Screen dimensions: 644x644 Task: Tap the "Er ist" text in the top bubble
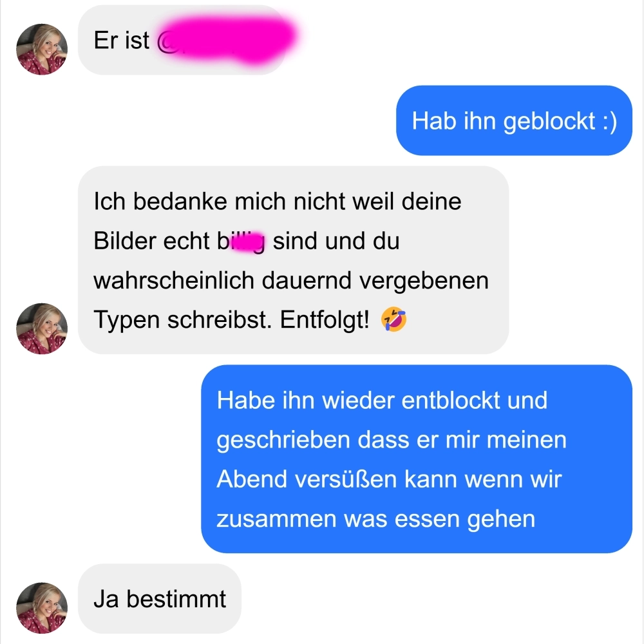tap(122, 40)
